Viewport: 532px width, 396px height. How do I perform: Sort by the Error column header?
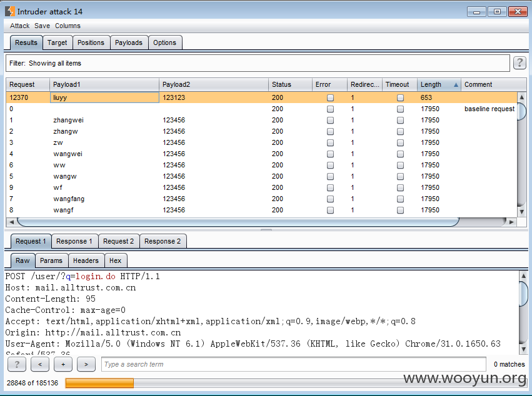[x=330, y=85]
